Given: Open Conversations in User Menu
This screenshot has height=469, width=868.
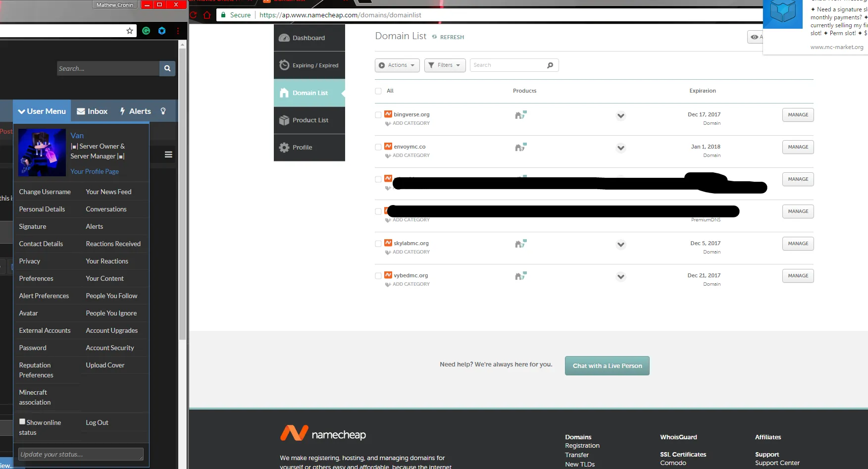Looking at the screenshot, I should [x=106, y=209].
